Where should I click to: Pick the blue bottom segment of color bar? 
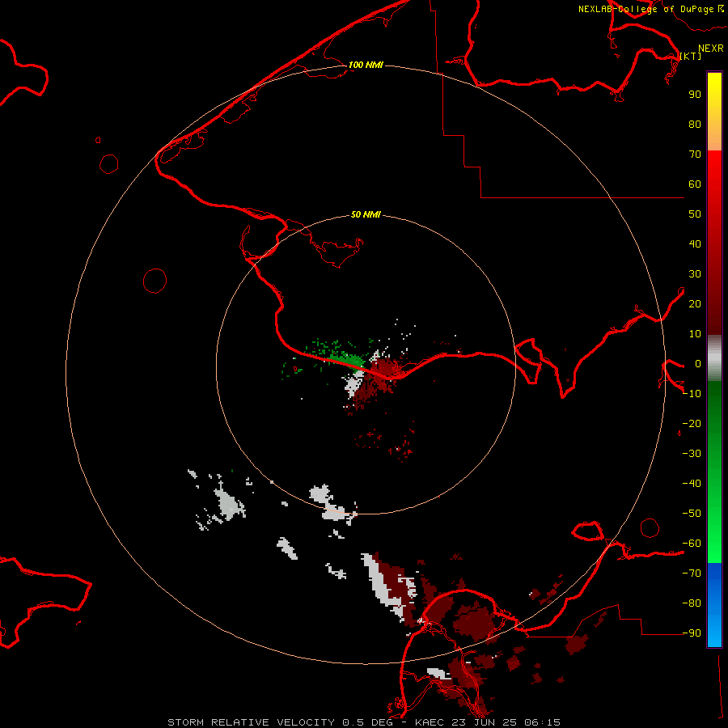coord(714,605)
